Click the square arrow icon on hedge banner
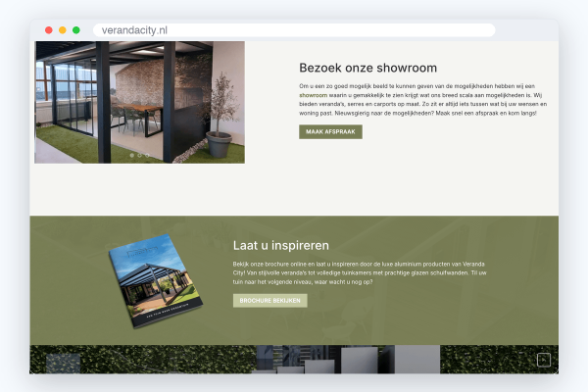 544,360
